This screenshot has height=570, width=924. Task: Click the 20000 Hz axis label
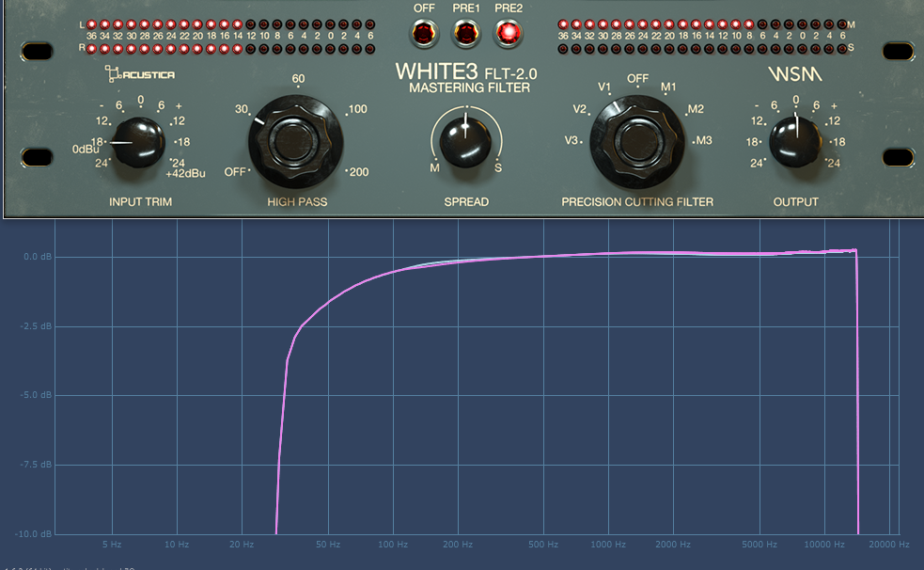coord(888,544)
